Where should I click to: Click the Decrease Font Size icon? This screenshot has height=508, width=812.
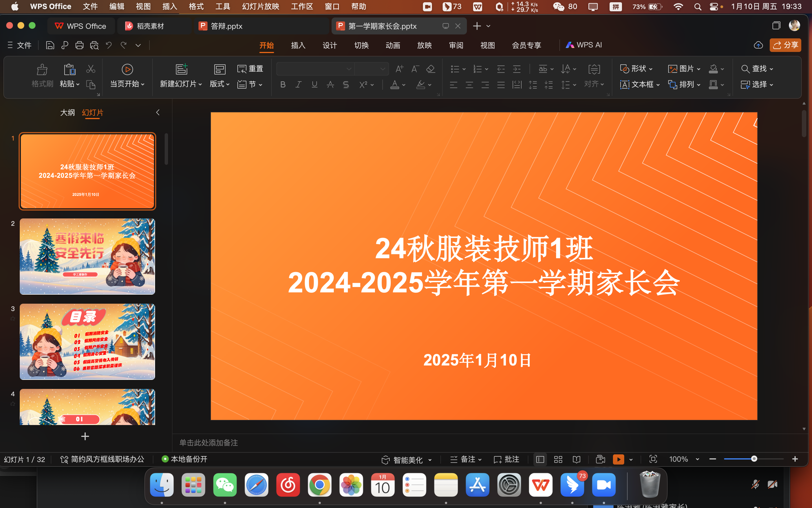point(415,69)
